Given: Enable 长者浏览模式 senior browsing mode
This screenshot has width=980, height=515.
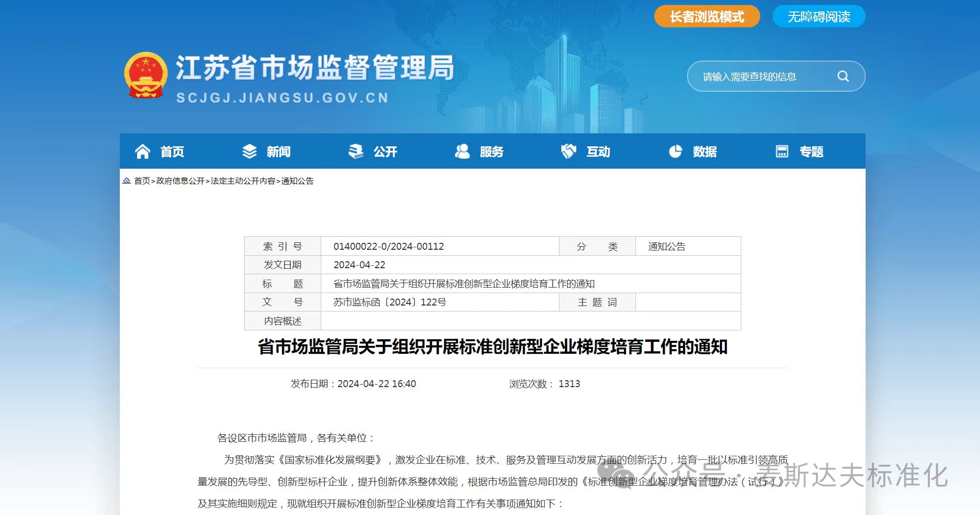Looking at the screenshot, I should 707,17.
